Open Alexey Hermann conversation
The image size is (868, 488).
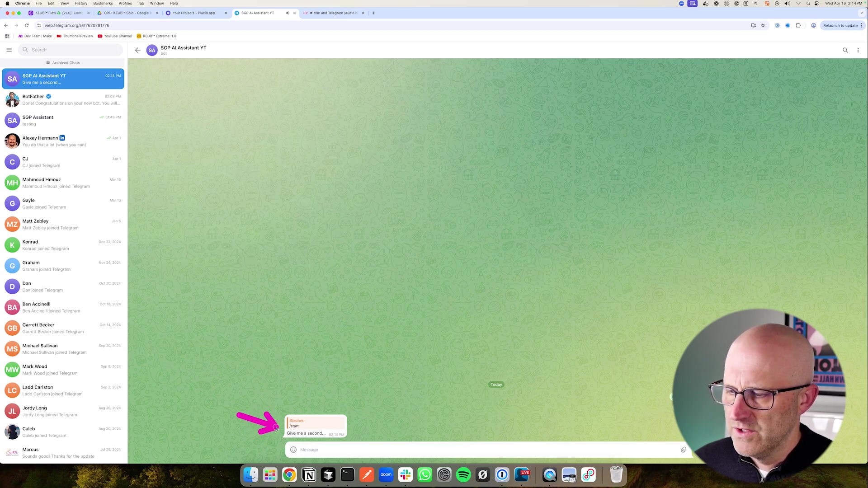pyautogui.click(x=63, y=141)
